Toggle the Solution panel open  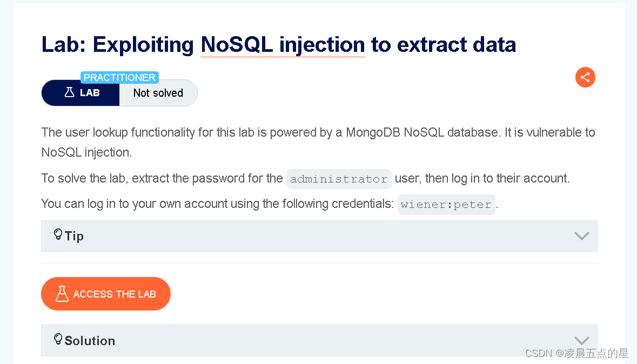(319, 340)
